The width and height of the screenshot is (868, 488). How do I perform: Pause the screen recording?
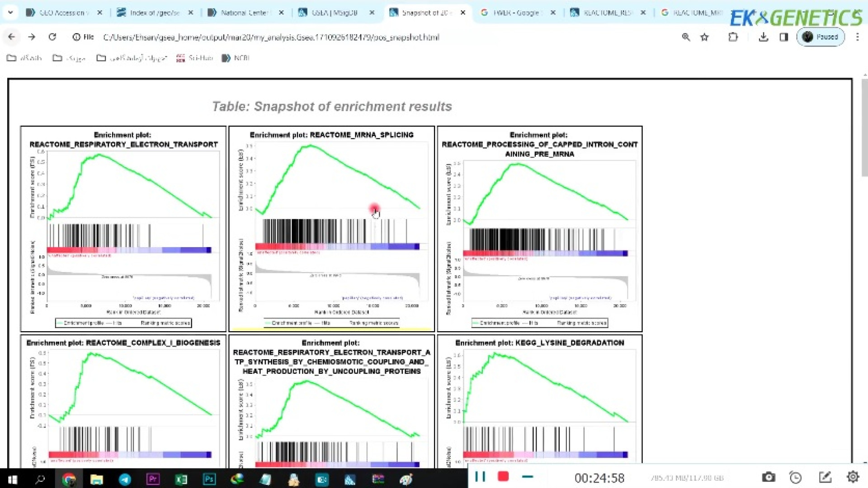pyautogui.click(x=480, y=477)
